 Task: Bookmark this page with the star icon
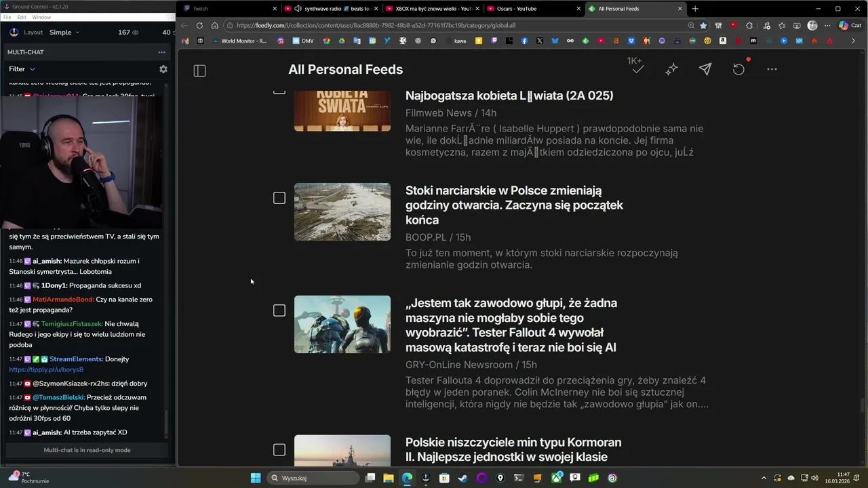703,26
